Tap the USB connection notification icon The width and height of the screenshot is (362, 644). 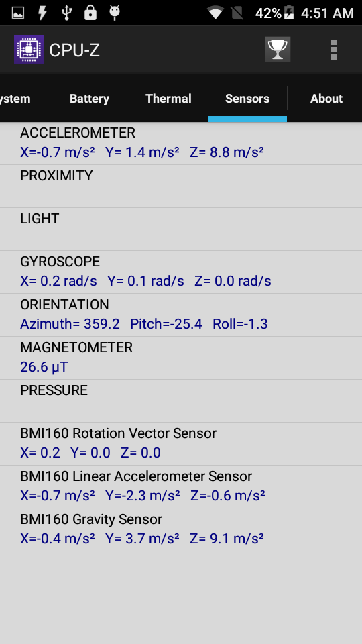pyautogui.click(x=66, y=13)
